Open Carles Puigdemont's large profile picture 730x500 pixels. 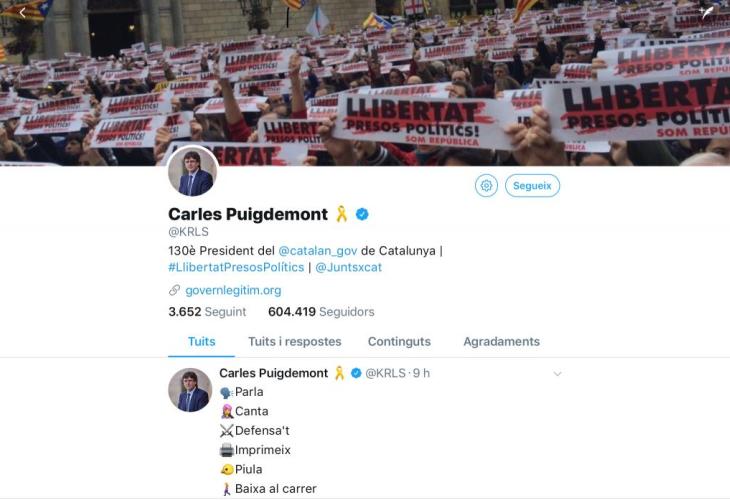tap(193, 171)
